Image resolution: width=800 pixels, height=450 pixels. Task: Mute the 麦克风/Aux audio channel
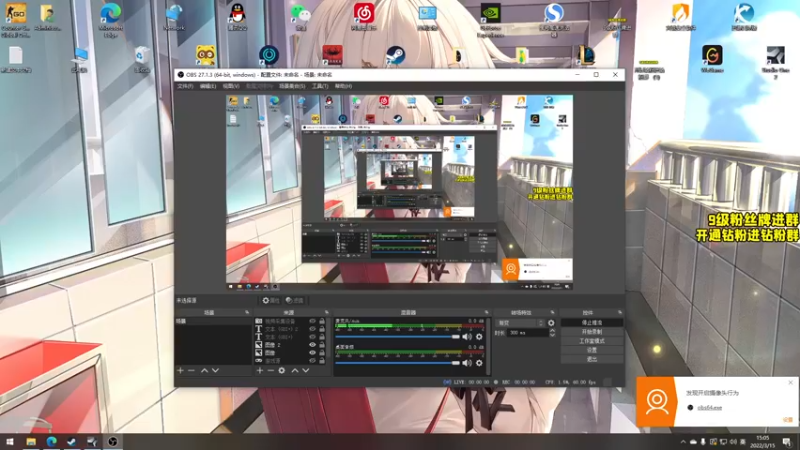467,337
